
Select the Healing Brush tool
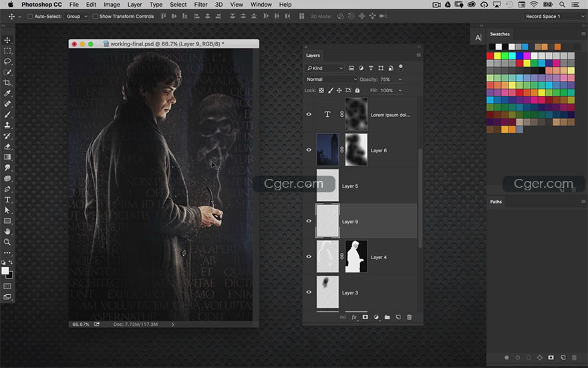(7, 104)
